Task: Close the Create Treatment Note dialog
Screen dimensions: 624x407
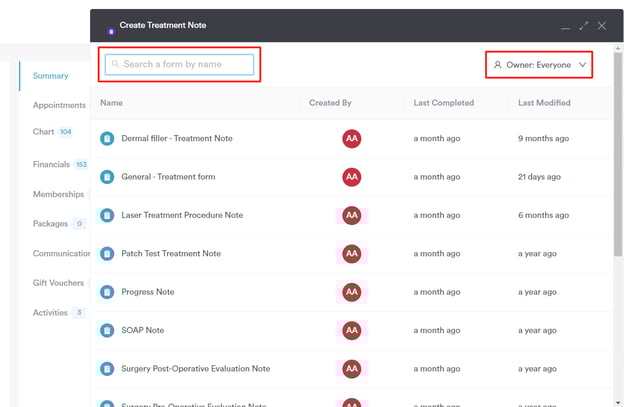Action: (601, 26)
